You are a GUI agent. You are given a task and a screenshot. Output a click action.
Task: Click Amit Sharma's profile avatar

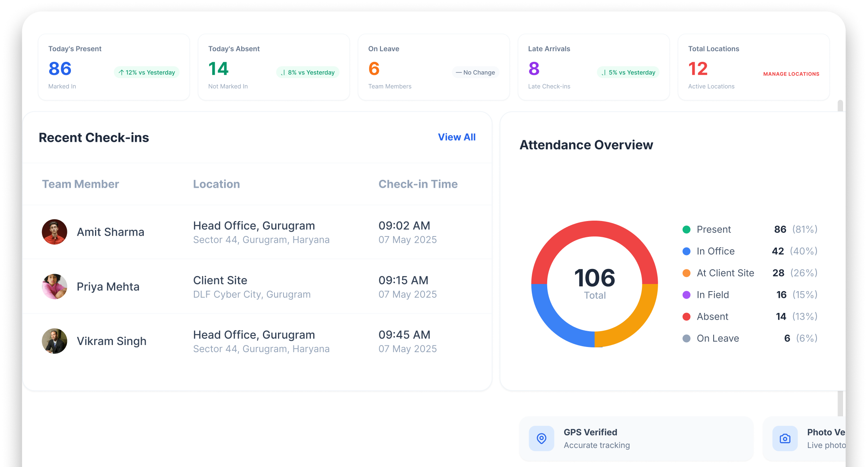pyautogui.click(x=55, y=232)
